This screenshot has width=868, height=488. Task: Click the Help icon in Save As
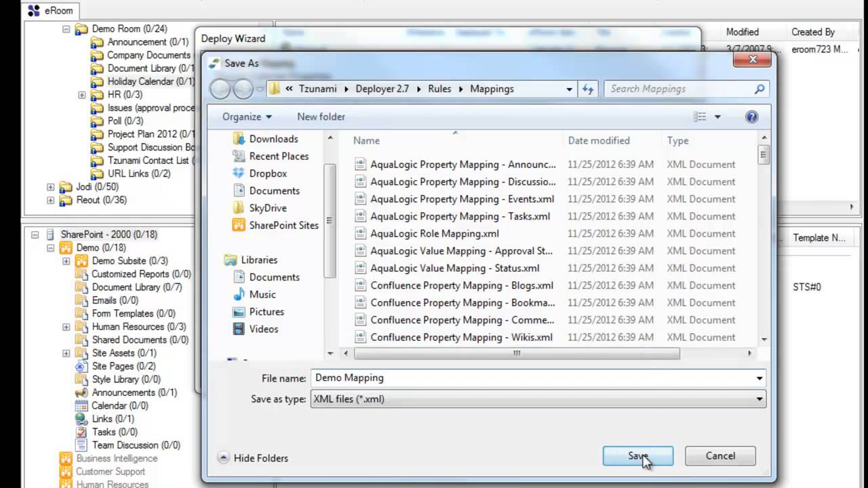(x=751, y=117)
